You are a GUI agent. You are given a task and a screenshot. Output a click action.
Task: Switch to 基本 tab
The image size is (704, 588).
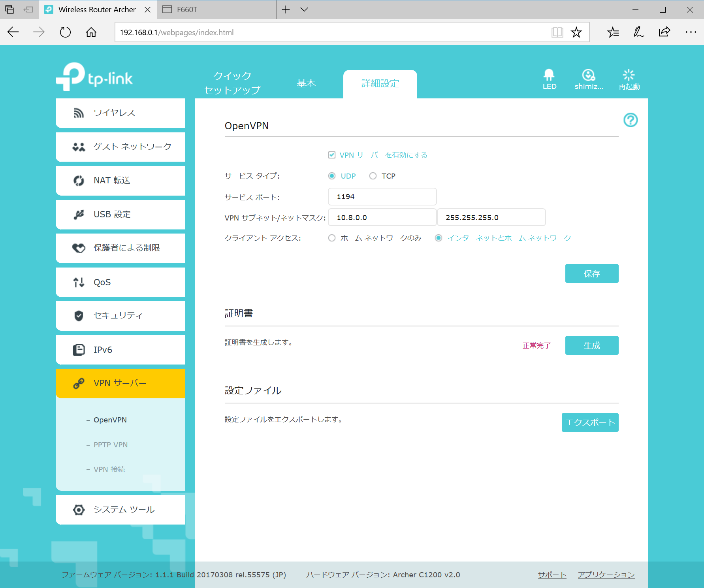click(x=306, y=83)
